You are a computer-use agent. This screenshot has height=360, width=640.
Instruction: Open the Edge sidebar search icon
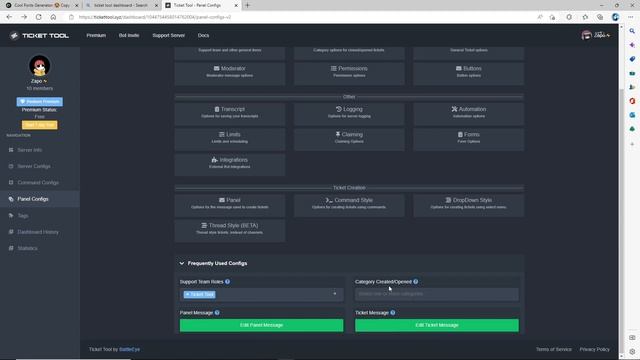coord(632,31)
